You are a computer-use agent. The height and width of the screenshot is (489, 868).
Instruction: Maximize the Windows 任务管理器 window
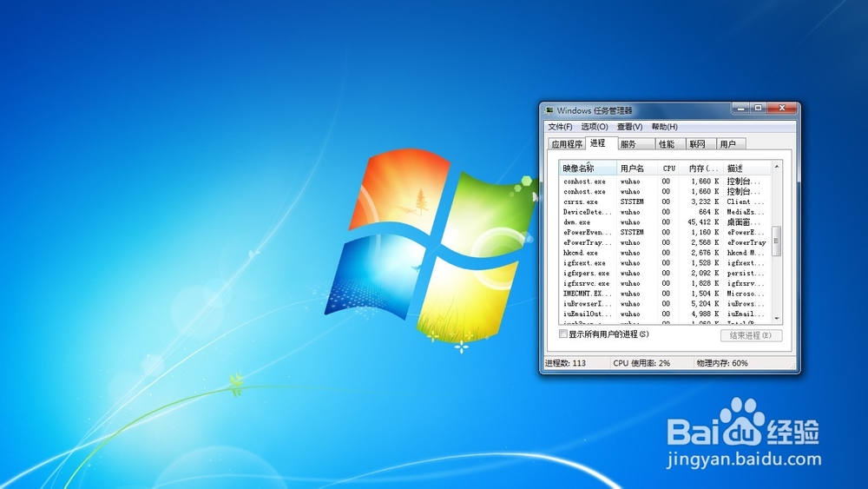[759, 108]
